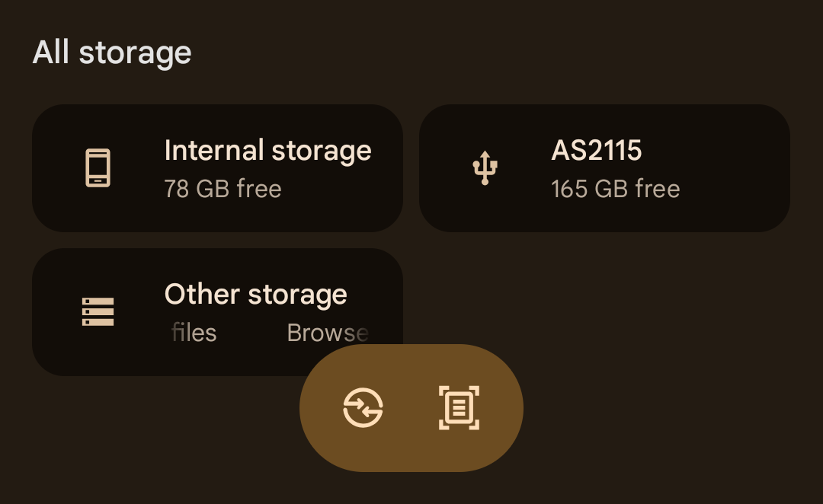
Task: Click the "files" text under Other storage
Action: click(x=194, y=333)
